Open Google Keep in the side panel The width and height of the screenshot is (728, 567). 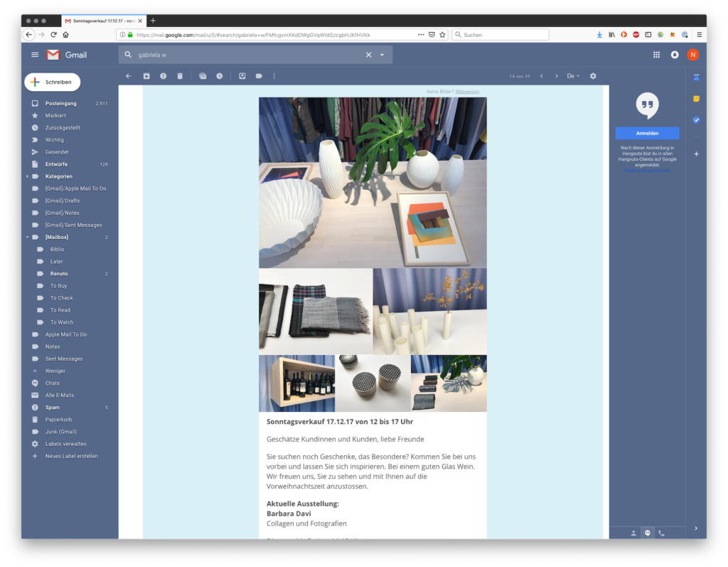[x=697, y=99]
